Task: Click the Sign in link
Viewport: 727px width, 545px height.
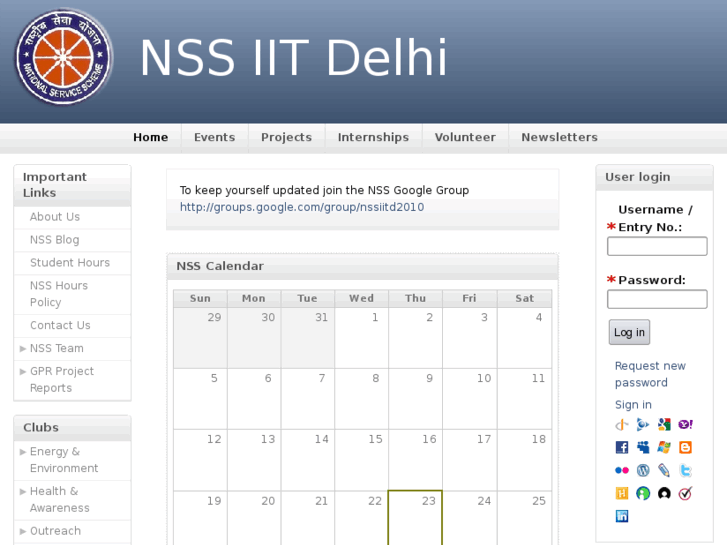Action: [633, 404]
